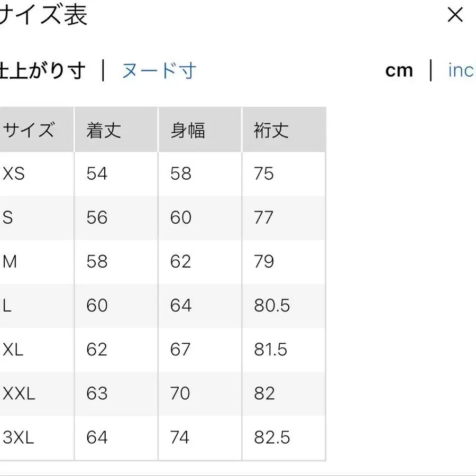Click the サイズ column header
Viewport: 476px width, 476px height.
pyautogui.click(x=29, y=129)
